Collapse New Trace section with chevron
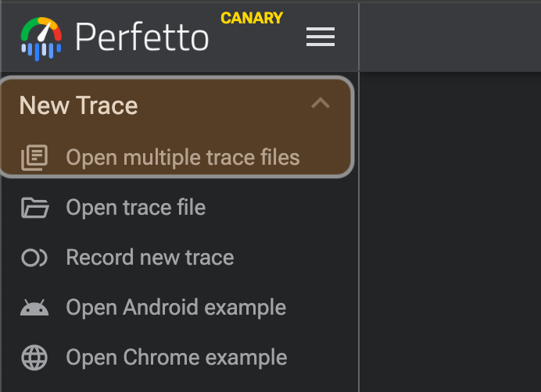541x392 pixels. click(321, 104)
